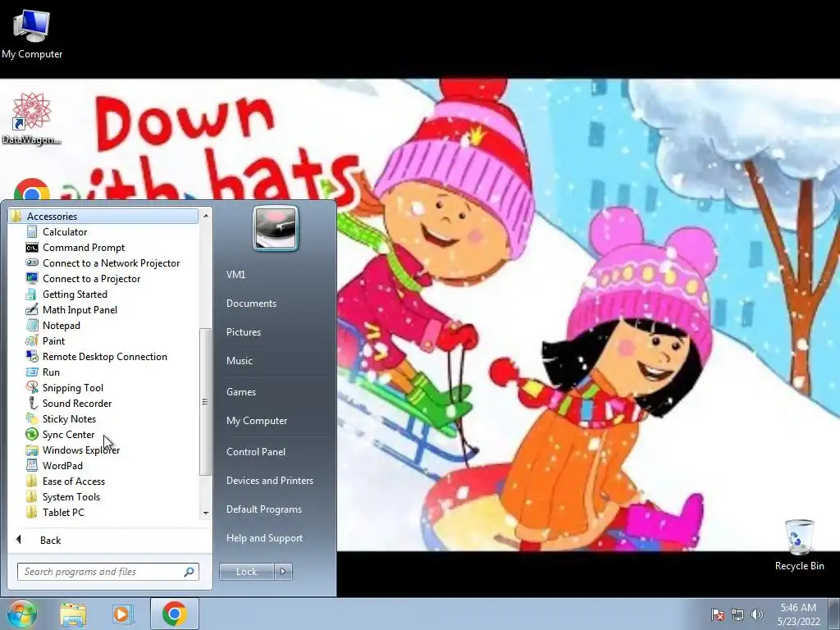Open Documents from the Start menu
The image size is (840, 630).
(251, 304)
